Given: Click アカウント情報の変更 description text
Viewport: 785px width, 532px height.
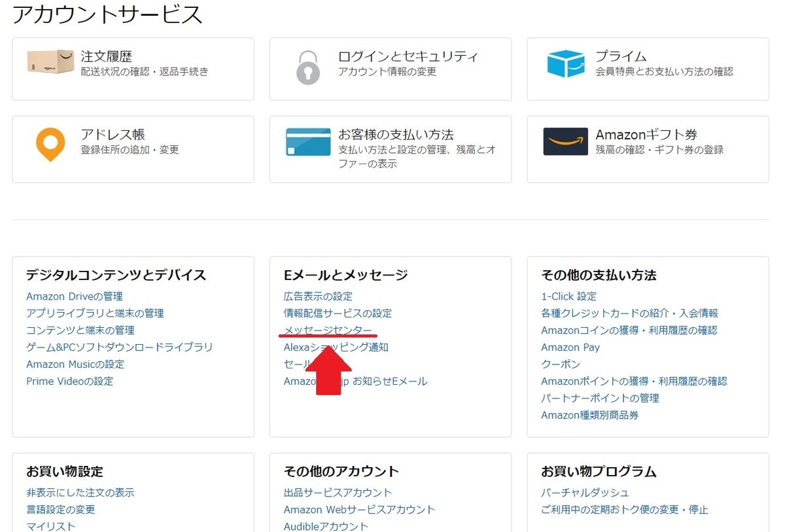Looking at the screenshot, I should tap(387, 71).
